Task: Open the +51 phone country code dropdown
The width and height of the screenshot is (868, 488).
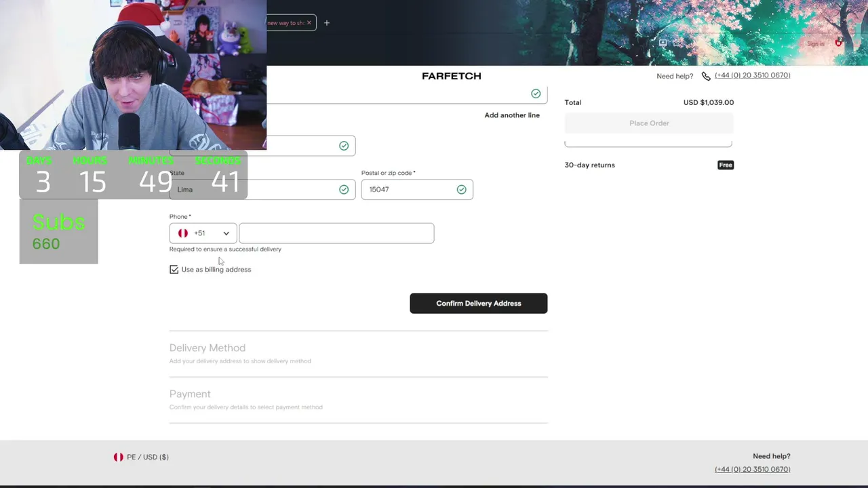Action: click(203, 233)
